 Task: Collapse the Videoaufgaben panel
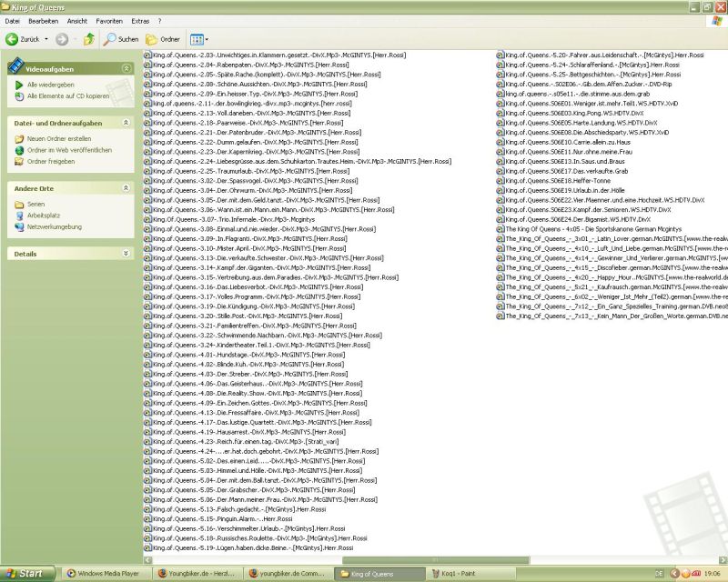(126, 69)
